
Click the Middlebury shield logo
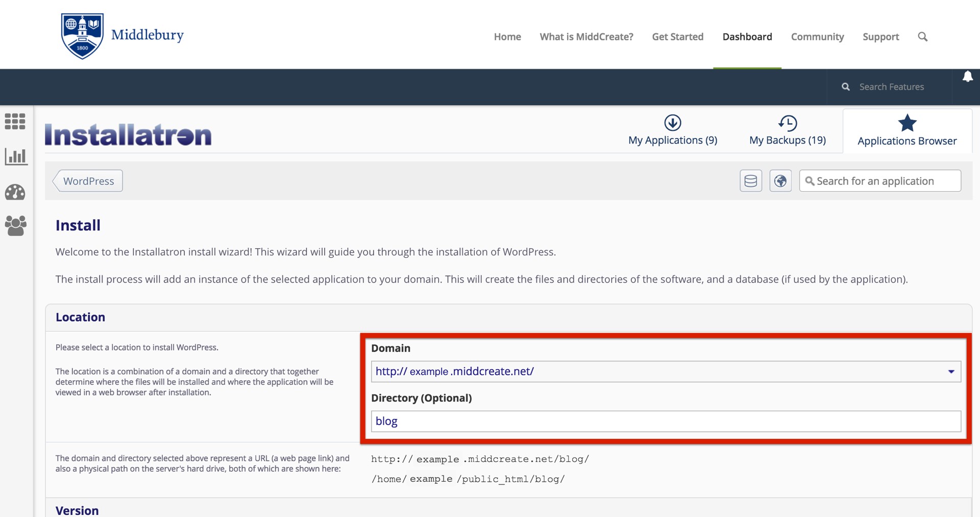[x=82, y=36]
